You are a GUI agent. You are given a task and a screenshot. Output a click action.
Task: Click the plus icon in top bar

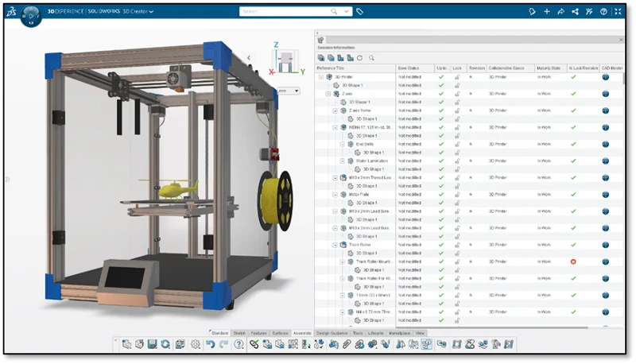tap(547, 12)
